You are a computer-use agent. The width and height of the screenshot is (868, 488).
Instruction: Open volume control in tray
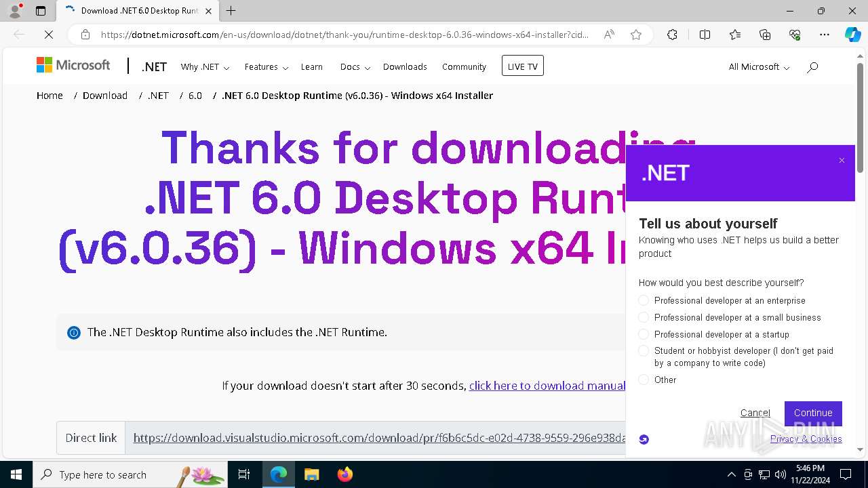point(780,474)
